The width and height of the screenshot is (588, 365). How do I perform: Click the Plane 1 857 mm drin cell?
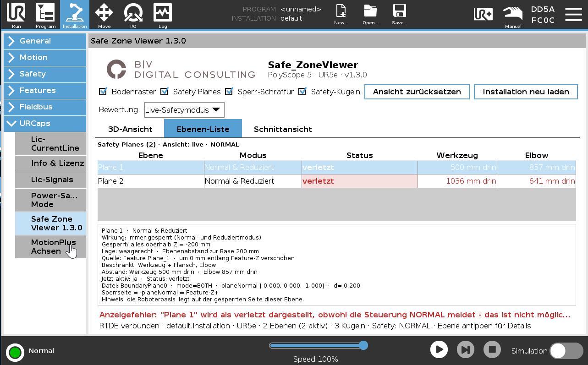point(536,167)
